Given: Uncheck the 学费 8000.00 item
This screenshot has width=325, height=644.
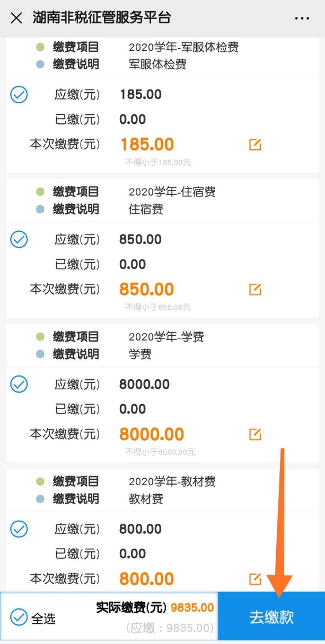Looking at the screenshot, I should pyautogui.click(x=19, y=384).
